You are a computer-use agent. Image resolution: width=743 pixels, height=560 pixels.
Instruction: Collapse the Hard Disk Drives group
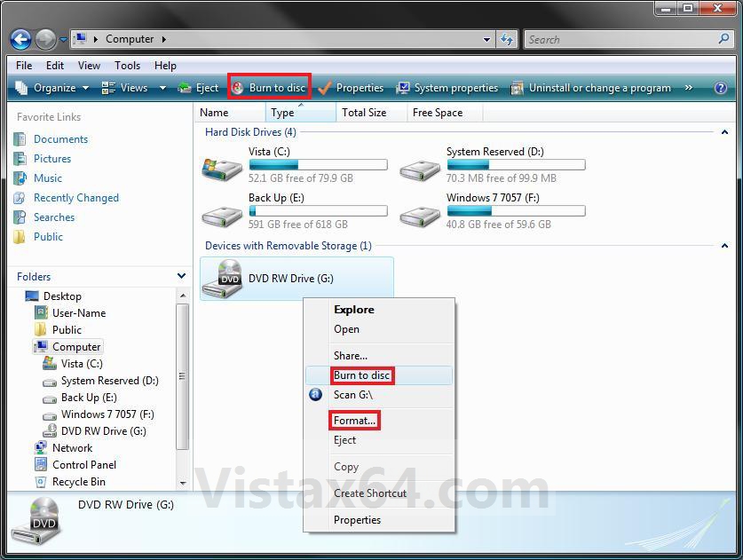[x=724, y=132]
